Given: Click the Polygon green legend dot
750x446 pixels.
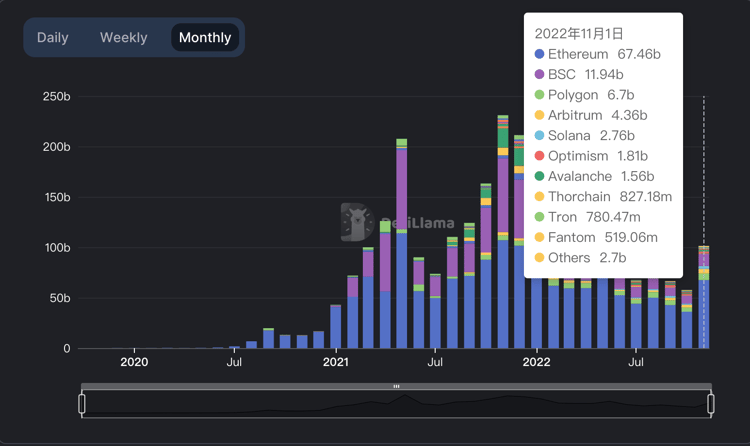Looking at the screenshot, I should pyautogui.click(x=539, y=95).
